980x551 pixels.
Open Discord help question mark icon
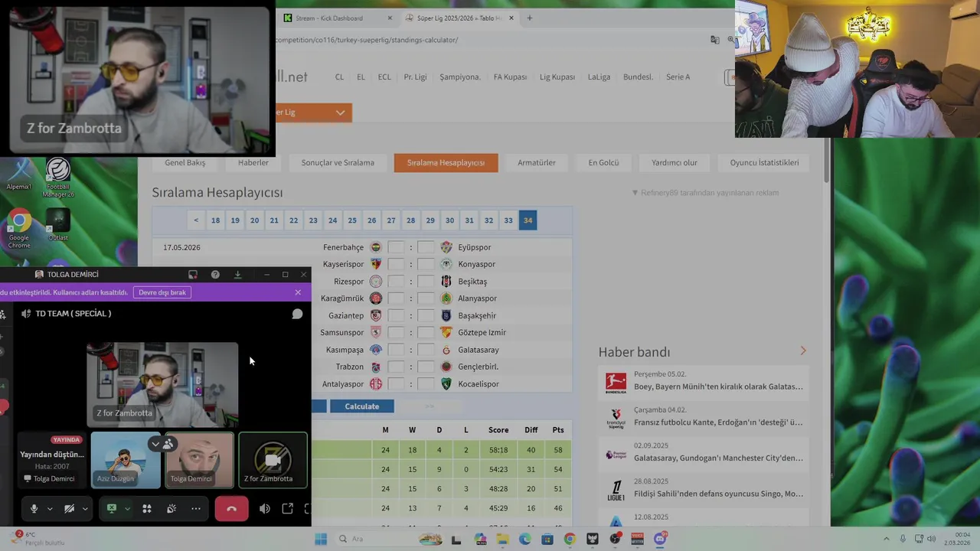[215, 274]
